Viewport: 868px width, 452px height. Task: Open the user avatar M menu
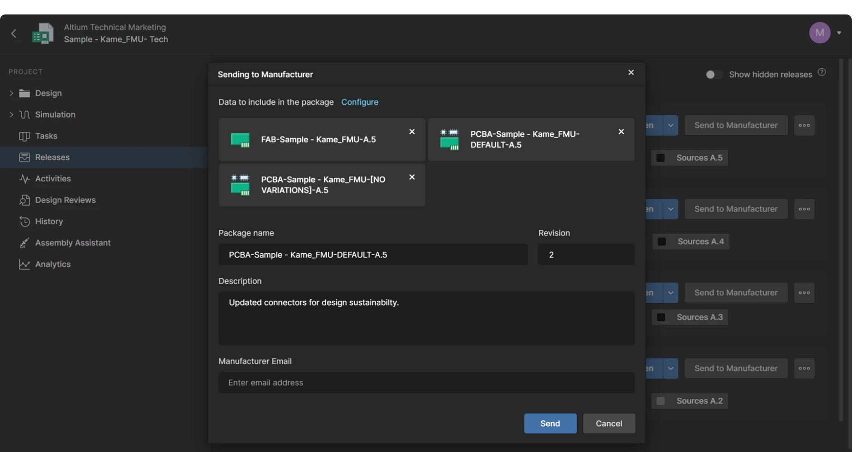point(820,33)
